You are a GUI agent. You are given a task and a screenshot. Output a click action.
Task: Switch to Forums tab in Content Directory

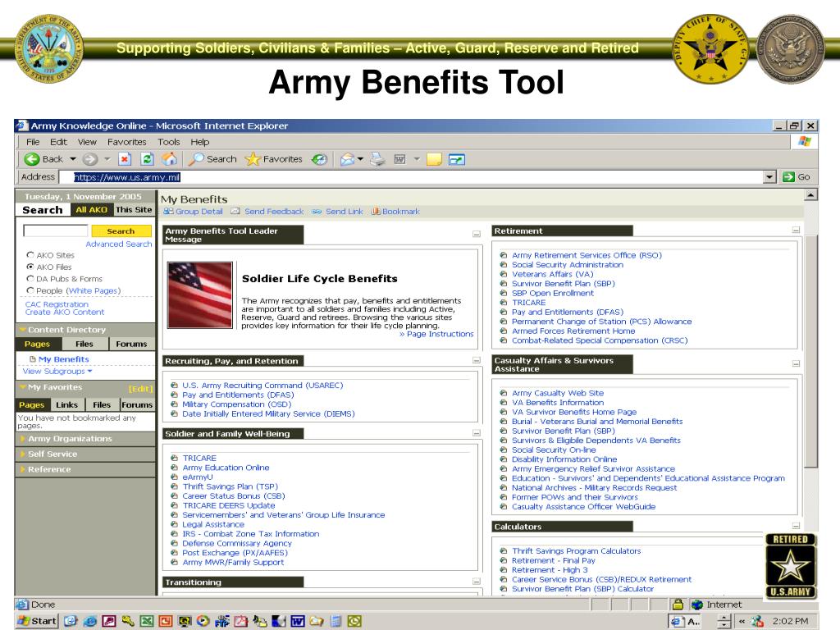click(x=132, y=344)
